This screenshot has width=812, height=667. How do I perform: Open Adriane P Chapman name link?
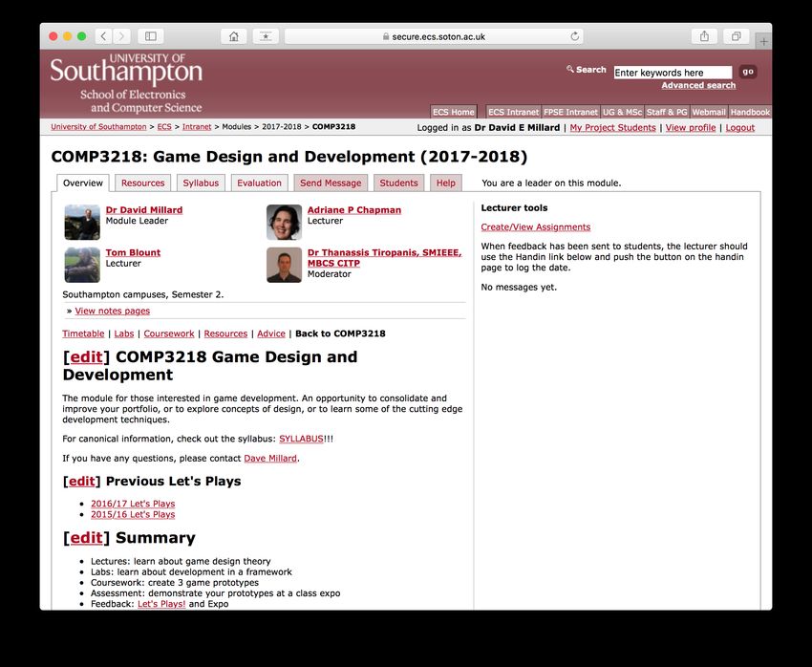tap(354, 209)
